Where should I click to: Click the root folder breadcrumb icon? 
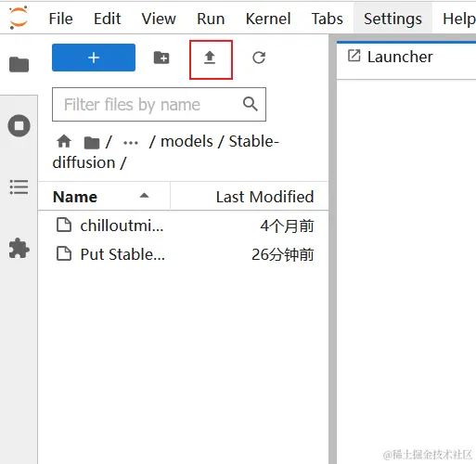click(x=92, y=143)
